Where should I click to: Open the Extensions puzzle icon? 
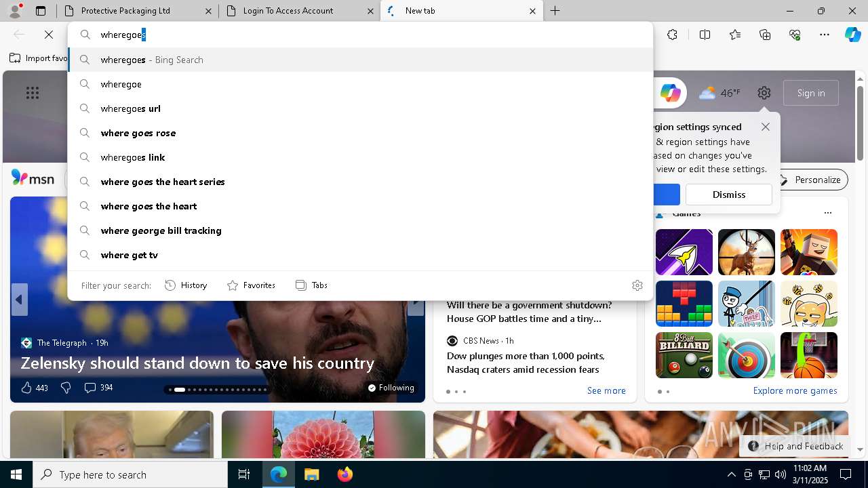672,35
